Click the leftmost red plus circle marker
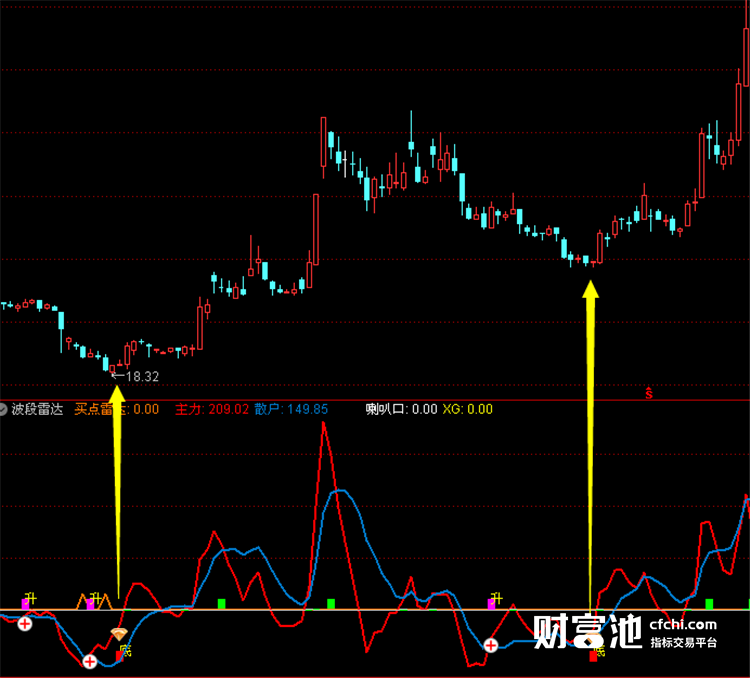 pyautogui.click(x=25, y=624)
